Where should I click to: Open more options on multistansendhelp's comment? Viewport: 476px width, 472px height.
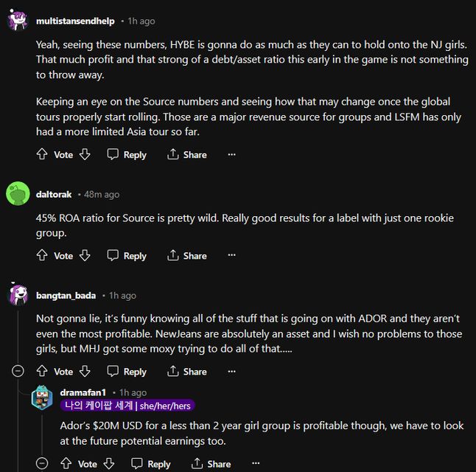(x=231, y=155)
